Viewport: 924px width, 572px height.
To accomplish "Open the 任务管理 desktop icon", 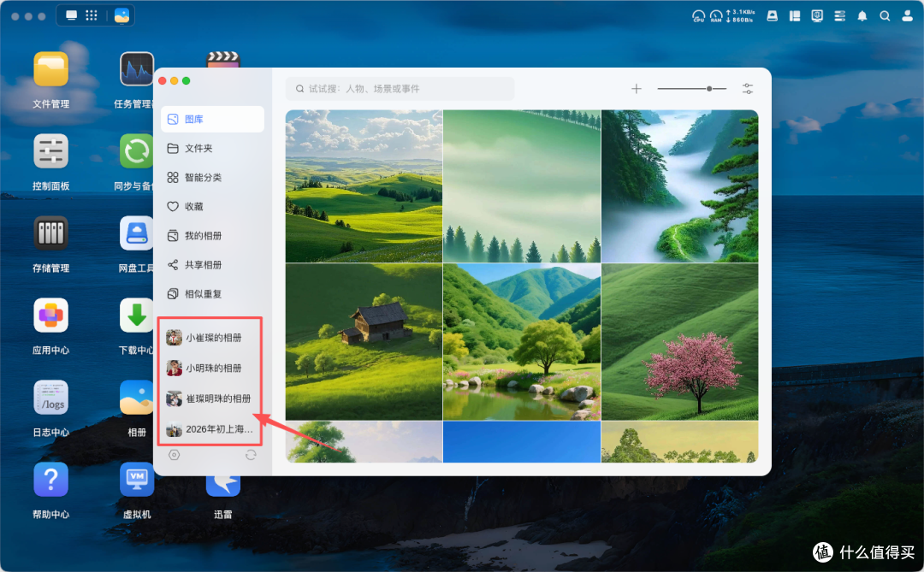I will pos(137,69).
